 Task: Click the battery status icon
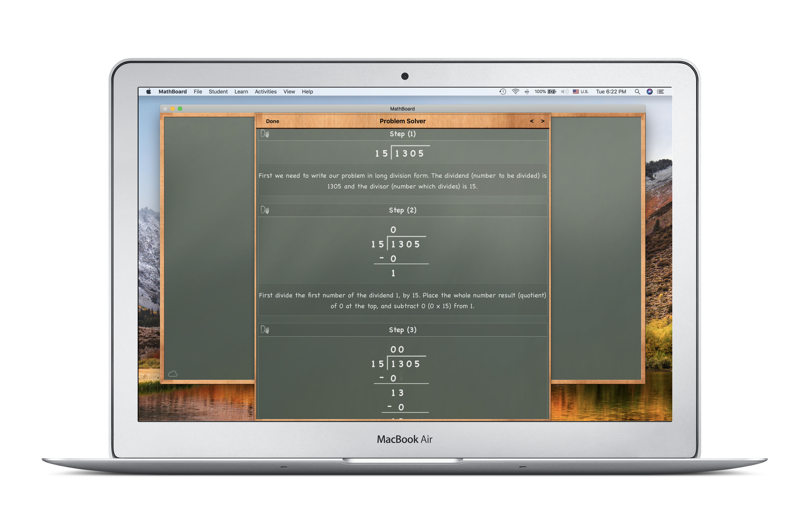pos(552,91)
